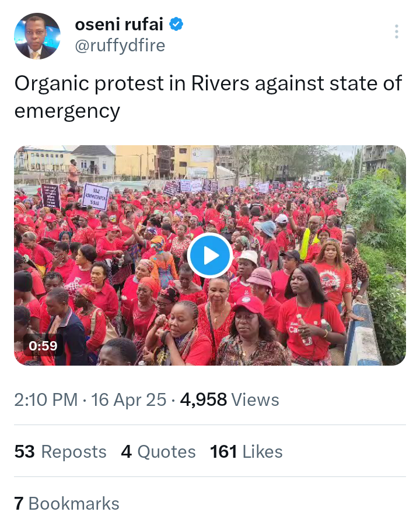Open the 4,958 Views analytics

coord(230,399)
